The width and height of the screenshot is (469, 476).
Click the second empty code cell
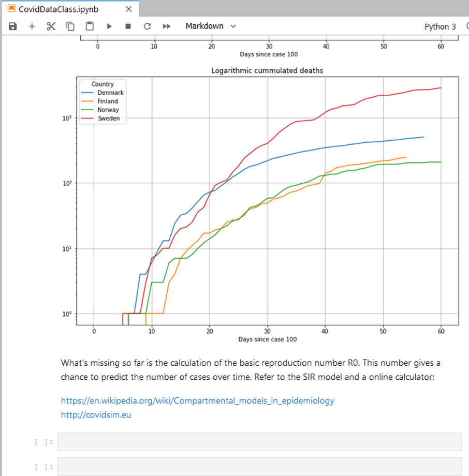tap(259, 467)
